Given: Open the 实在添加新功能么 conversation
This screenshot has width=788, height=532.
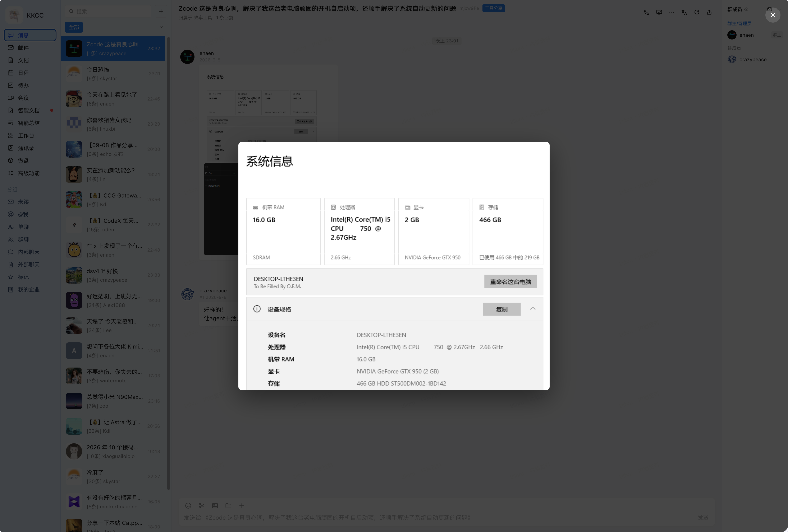Looking at the screenshot, I should click(x=113, y=174).
